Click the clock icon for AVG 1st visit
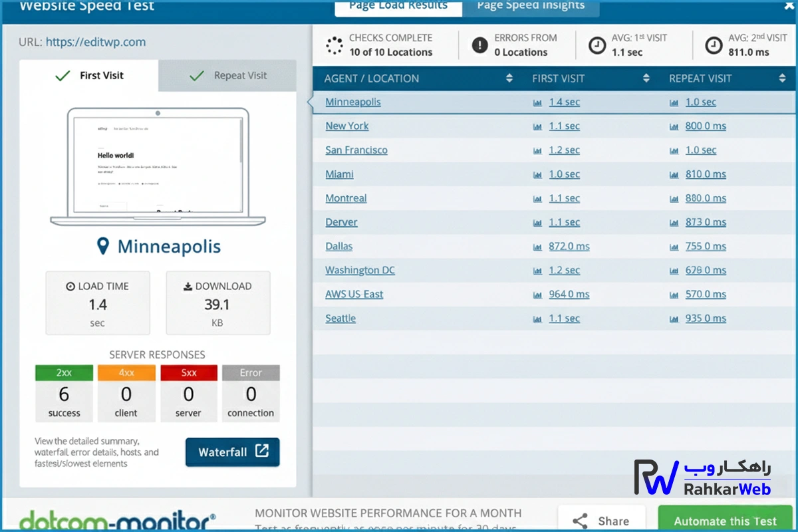This screenshot has height=532, width=798. click(x=597, y=45)
